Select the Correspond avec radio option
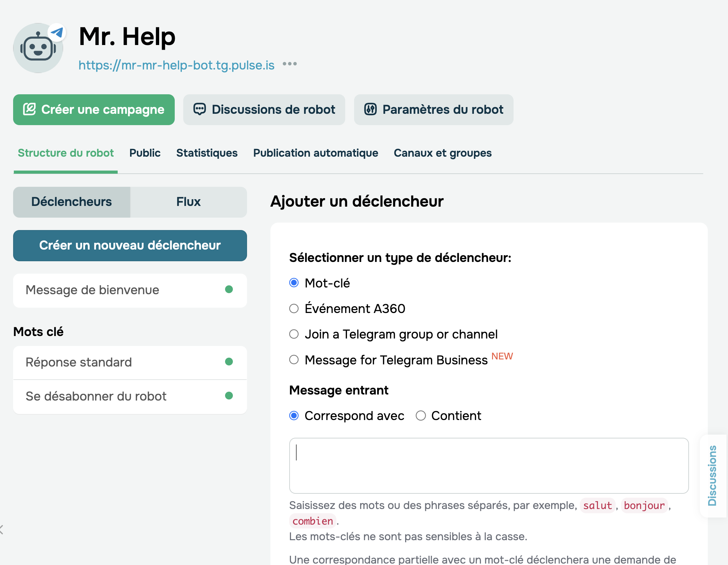Screen dimensions: 728x565 tap(294, 415)
